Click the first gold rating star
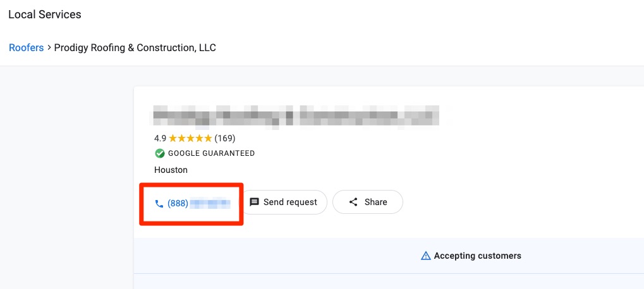Viewport: 644px width, 289px height. tap(173, 138)
